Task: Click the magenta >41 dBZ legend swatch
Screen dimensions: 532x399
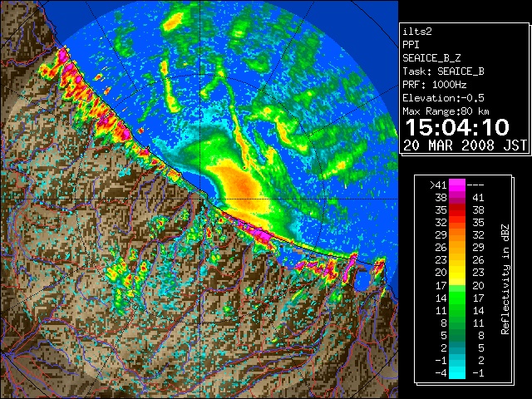Action: pos(457,185)
